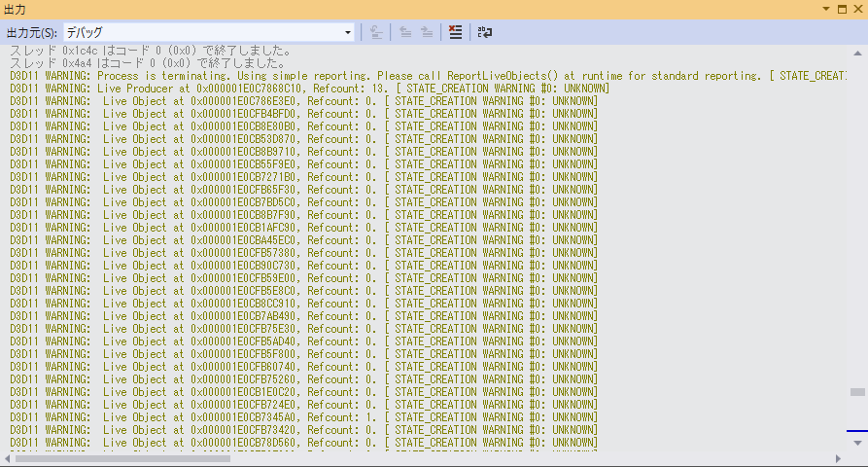Click the Live Object line at 0x000001E0CFB57380
This screenshot has width=868, height=467.
coord(304,253)
